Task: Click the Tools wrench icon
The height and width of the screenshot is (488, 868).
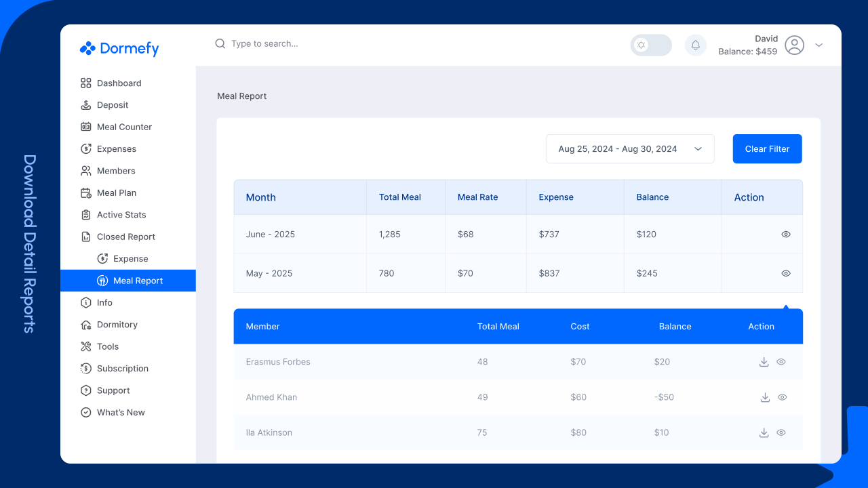Action: [x=85, y=346]
